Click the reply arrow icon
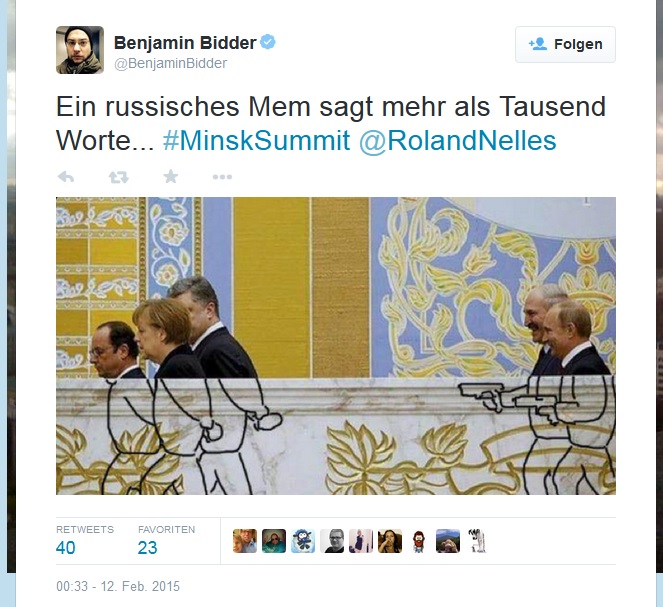 point(66,177)
